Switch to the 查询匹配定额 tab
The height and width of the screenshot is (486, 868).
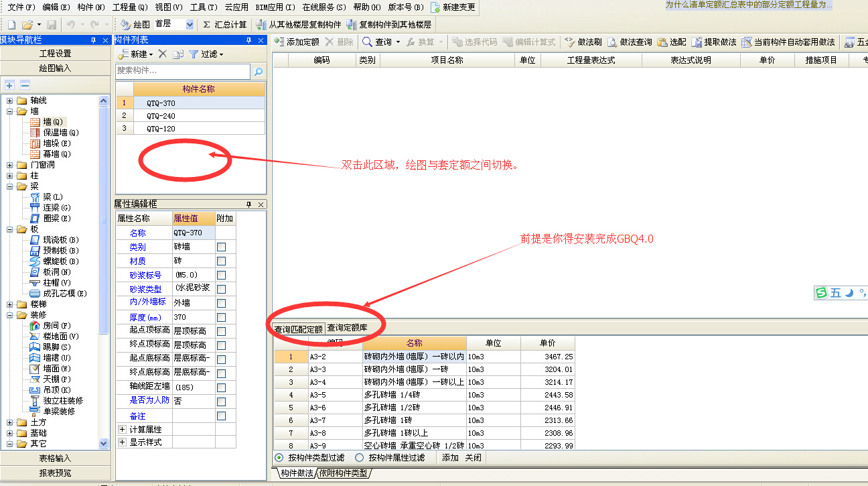[x=299, y=328]
